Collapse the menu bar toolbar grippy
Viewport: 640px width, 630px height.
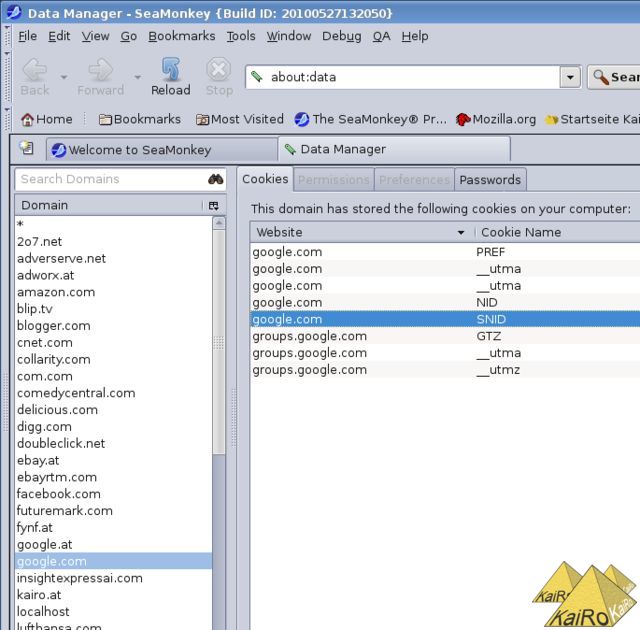click(7, 36)
